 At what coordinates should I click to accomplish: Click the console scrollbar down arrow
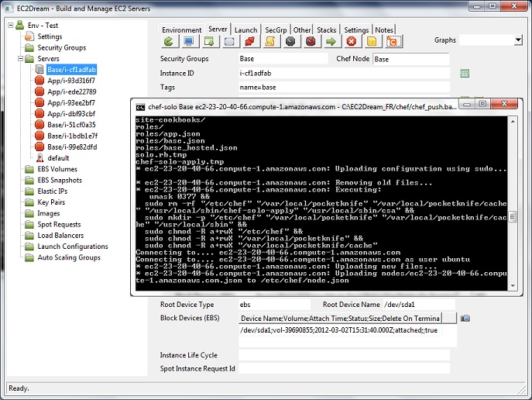(x=513, y=285)
